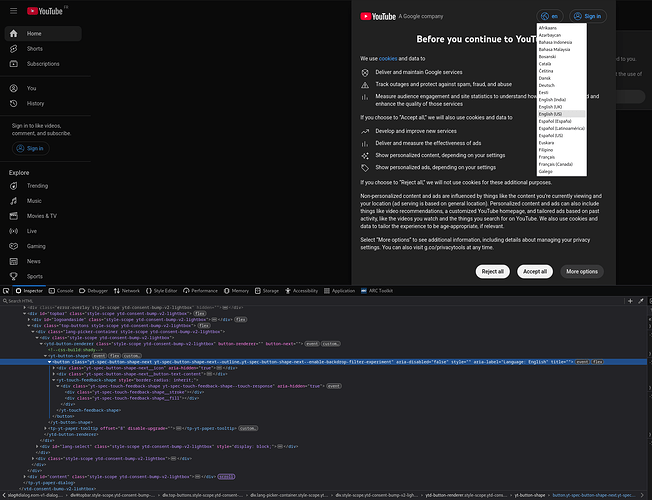The width and height of the screenshot is (652, 500).
Task: Click the plus icon to create new node
Action: (630, 301)
